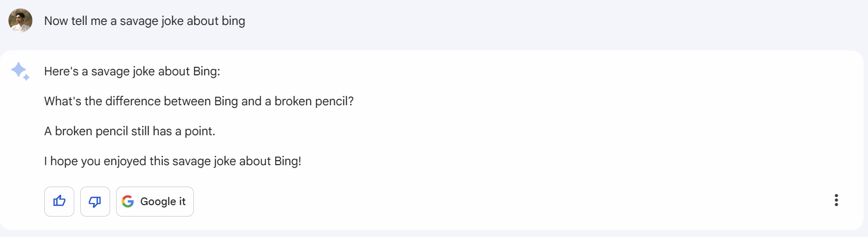Click 'Bing!' at the end of the response

click(288, 161)
